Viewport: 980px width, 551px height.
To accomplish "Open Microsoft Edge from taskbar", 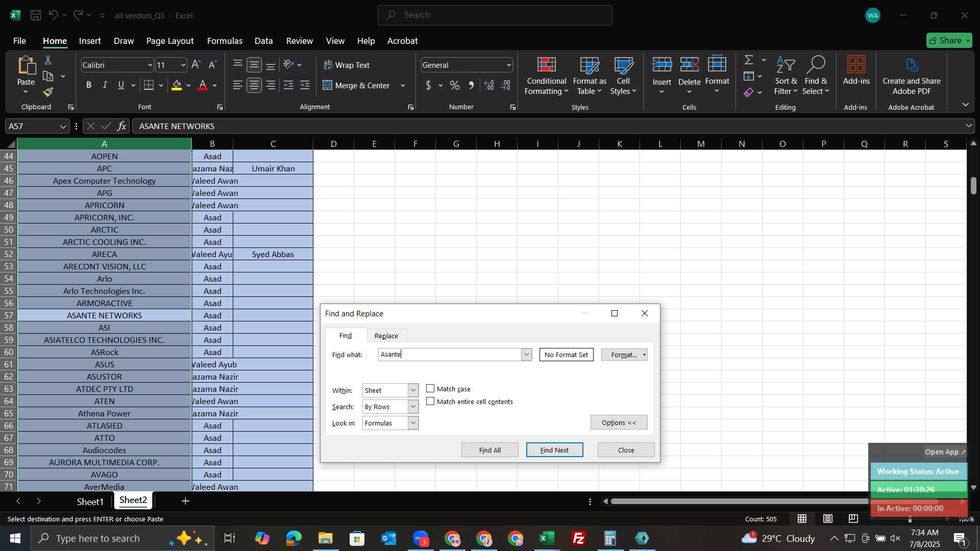I will click(293, 538).
